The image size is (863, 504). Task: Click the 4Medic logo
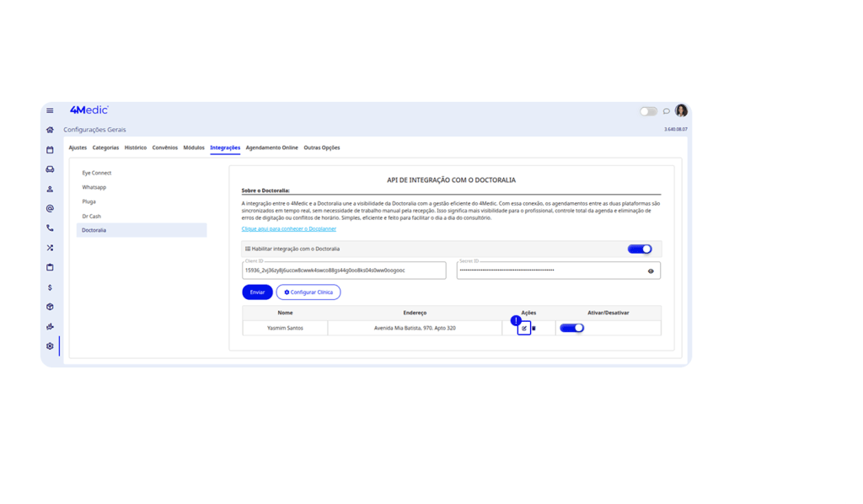click(x=89, y=110)
